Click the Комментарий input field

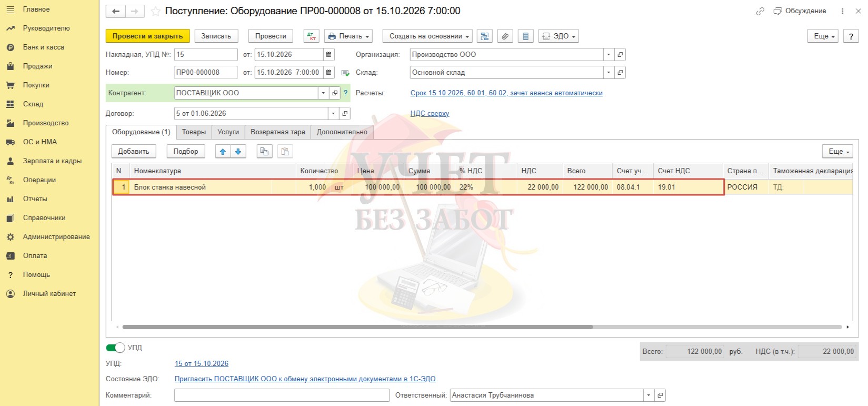click(282, 395)
